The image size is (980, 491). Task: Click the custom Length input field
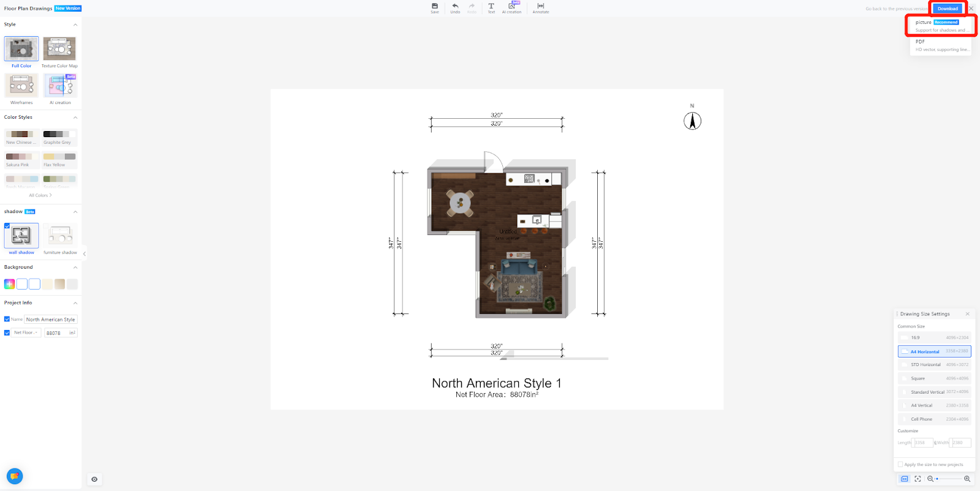[x=922, y=443]
